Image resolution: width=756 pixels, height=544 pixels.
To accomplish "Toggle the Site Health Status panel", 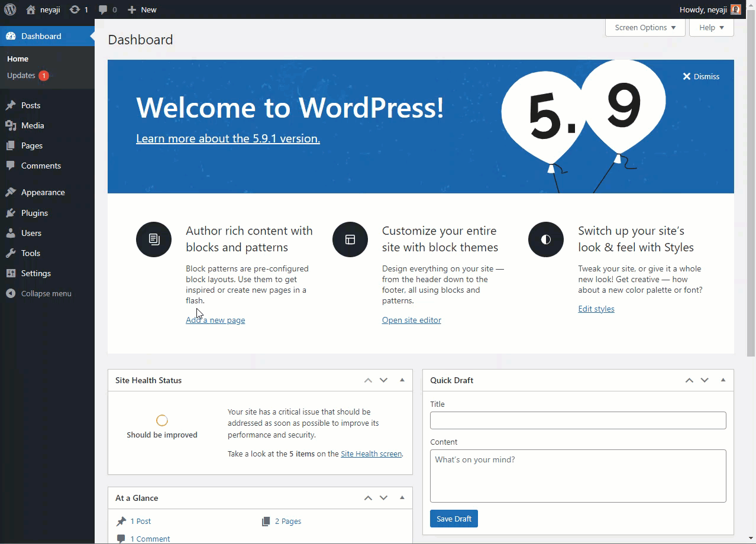I will [x=402, y=380].
